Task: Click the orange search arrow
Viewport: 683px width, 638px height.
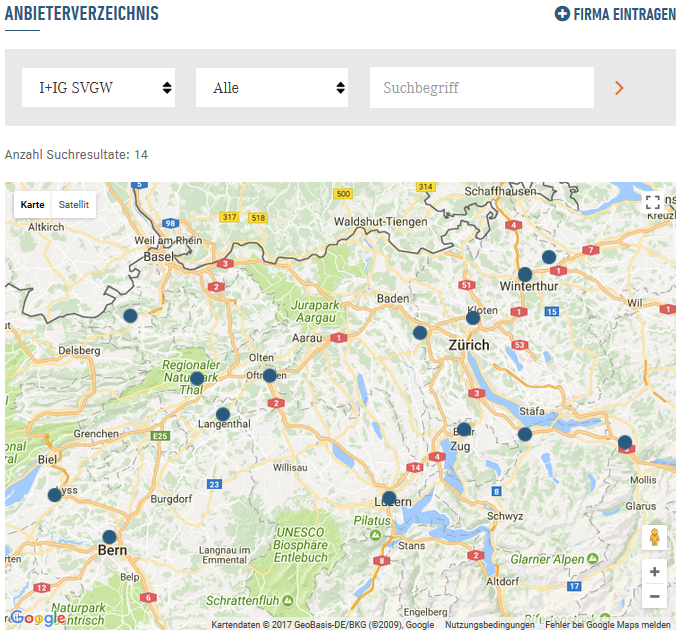Action: tap(619, 88)
